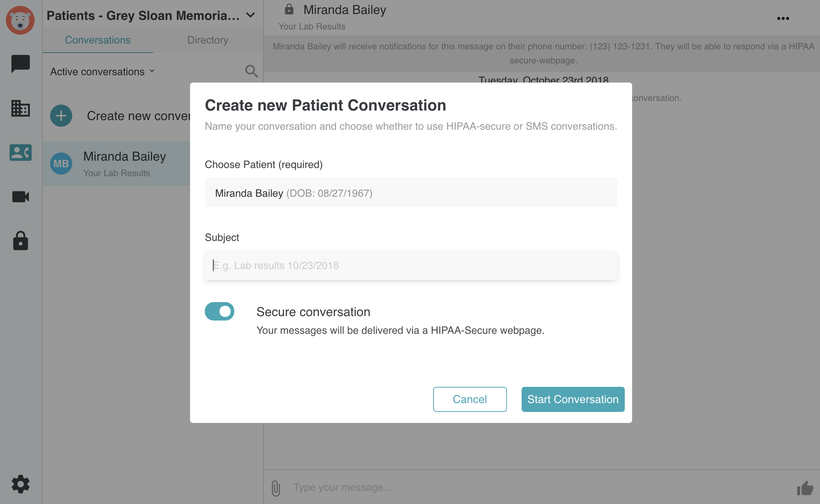The image size is (820, 504).
Task: Click the paperclip attachment icon
Action: [x=276, y=488]
